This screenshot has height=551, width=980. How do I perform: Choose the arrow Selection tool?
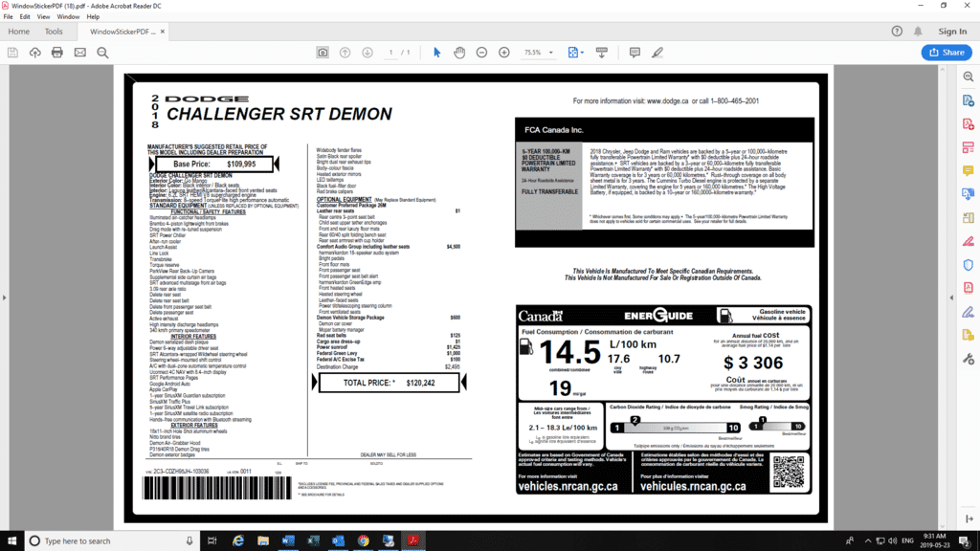(x=437, y=53)
